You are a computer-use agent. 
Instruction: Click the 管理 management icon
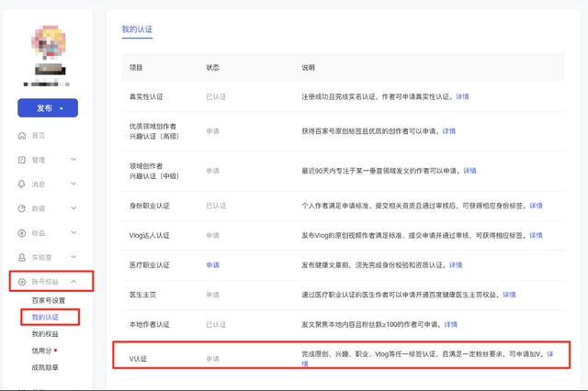[x=22, y=160]
